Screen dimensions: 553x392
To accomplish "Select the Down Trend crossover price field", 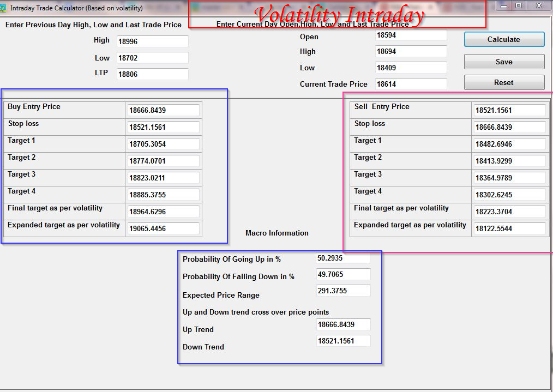I will (x=342, y=341).
